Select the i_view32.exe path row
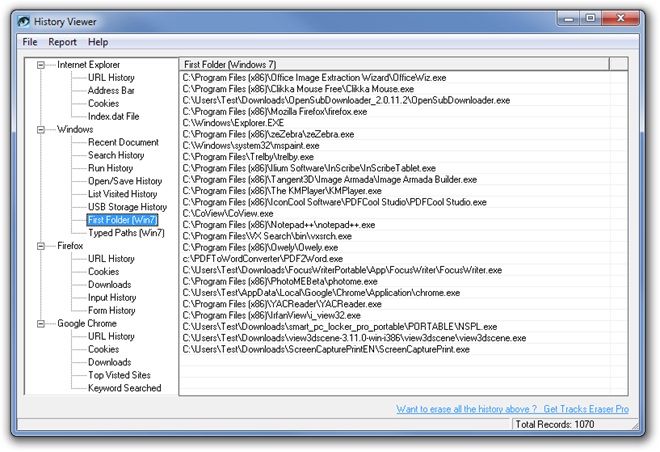 coord(395,316)
